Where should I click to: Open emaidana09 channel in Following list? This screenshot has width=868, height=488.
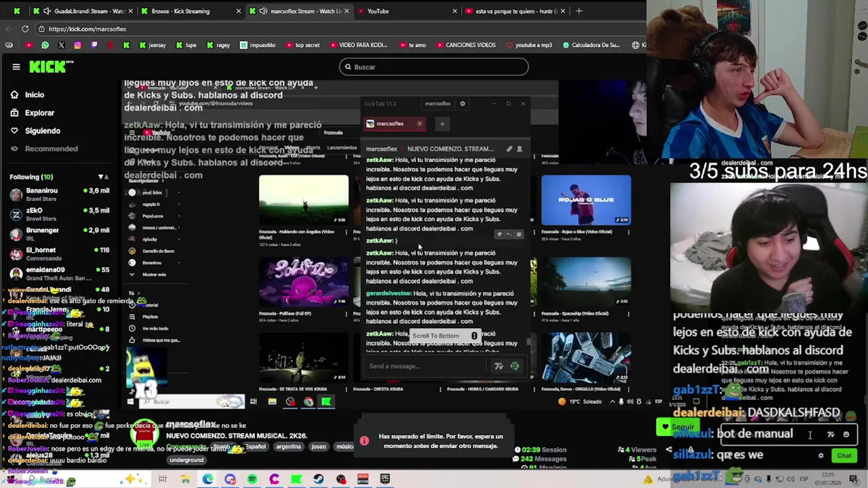tap(59, 273)
